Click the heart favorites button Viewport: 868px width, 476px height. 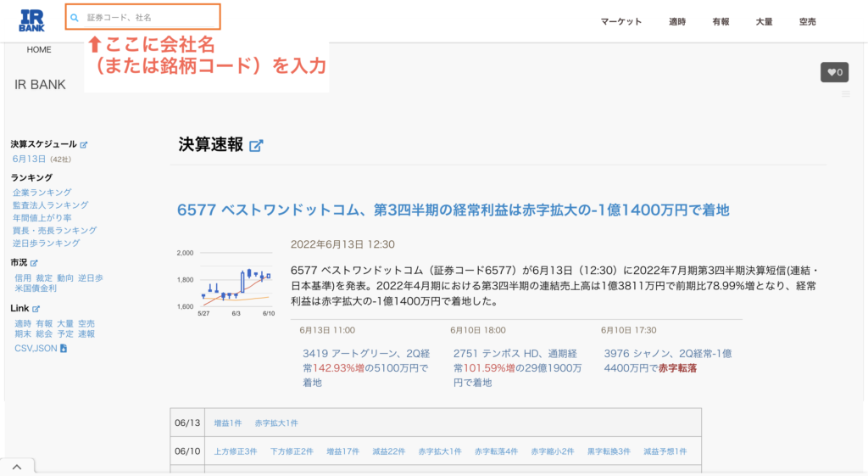point(834,72)
